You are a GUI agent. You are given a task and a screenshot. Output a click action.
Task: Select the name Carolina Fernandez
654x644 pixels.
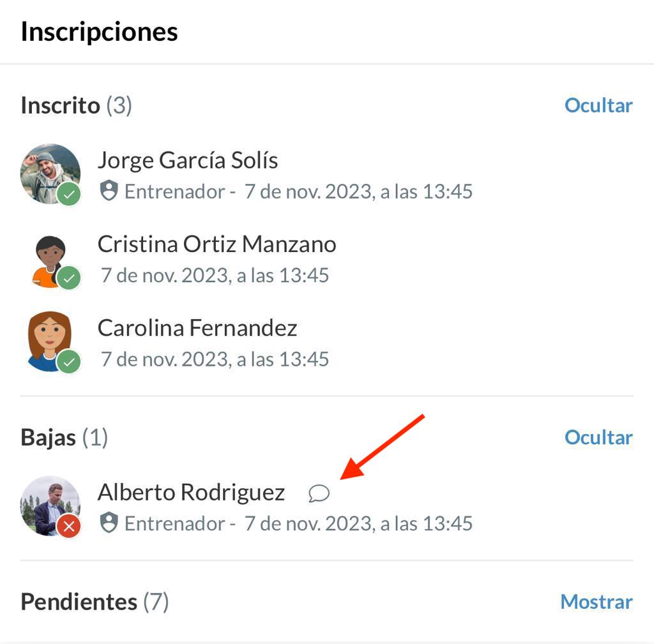pyautogui.click(x=197, y=328)
